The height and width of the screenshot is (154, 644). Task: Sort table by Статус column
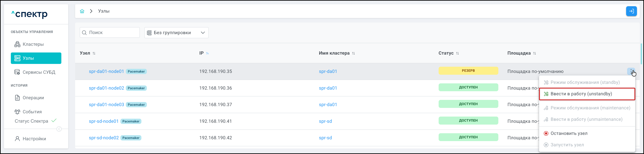[x=457, y=53]
